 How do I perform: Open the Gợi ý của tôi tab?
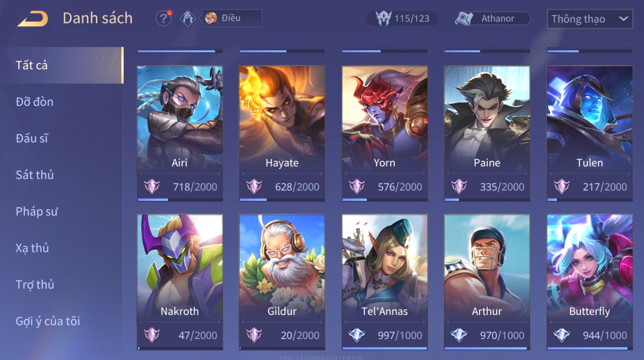pos(48,321)
